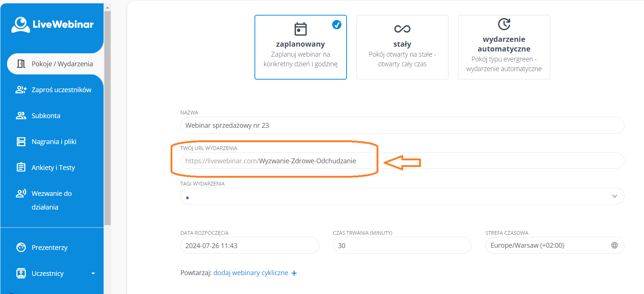Click the plus icon next to cyclic webinars
The width and height of the screenshot is (644, 294).
[x=294, y=273]
